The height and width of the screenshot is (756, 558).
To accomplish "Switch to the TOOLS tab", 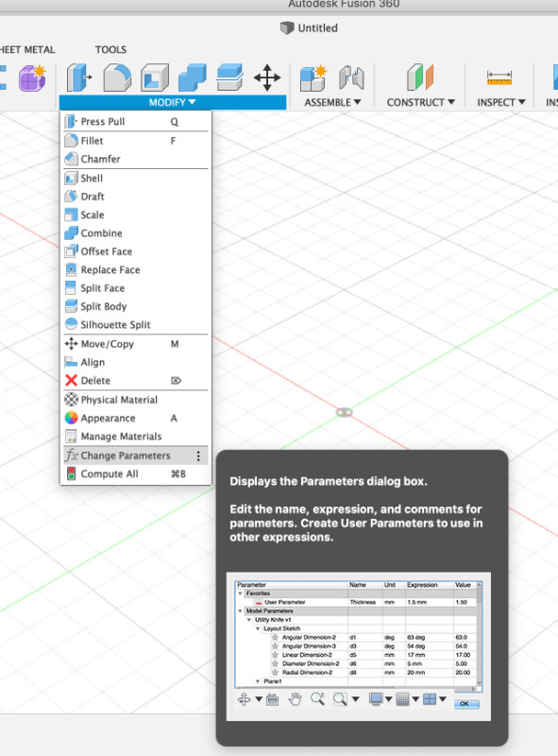I will click(x=110, y=50).
